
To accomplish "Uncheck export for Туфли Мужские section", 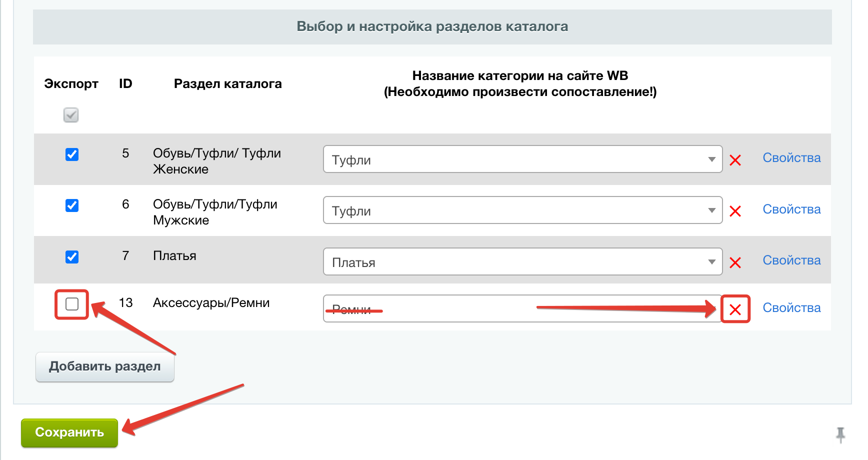I will click(72, 205).
